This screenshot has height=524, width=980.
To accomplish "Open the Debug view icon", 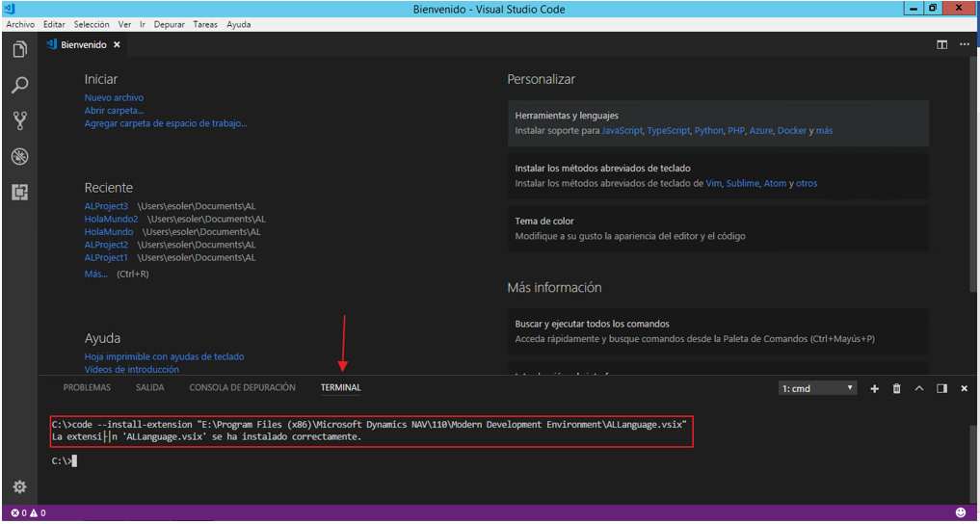I will 19,156.
